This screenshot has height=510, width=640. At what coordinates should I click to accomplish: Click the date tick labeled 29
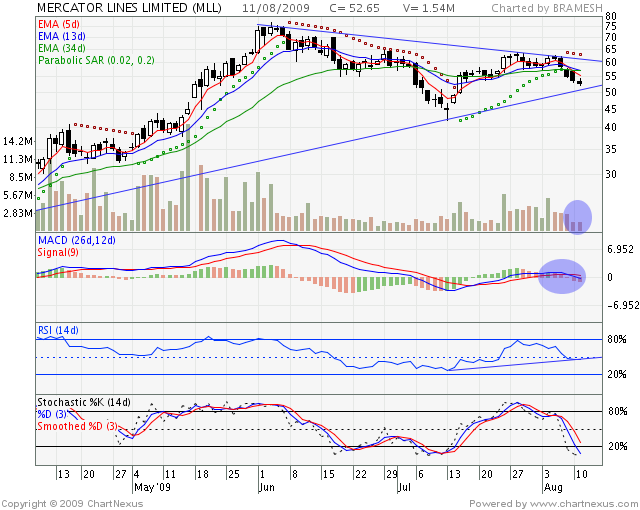(392, 475)
